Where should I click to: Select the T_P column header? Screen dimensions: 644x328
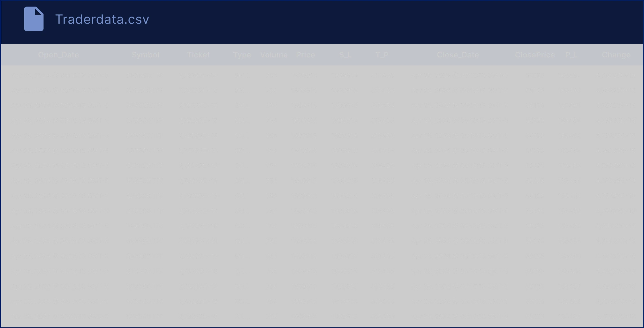(x=382, y=55)
